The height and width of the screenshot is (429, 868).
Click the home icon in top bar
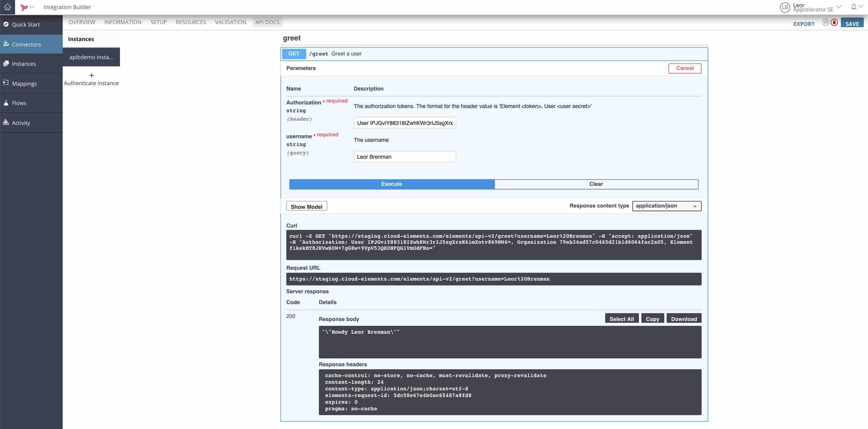click(x=8, y=7)
